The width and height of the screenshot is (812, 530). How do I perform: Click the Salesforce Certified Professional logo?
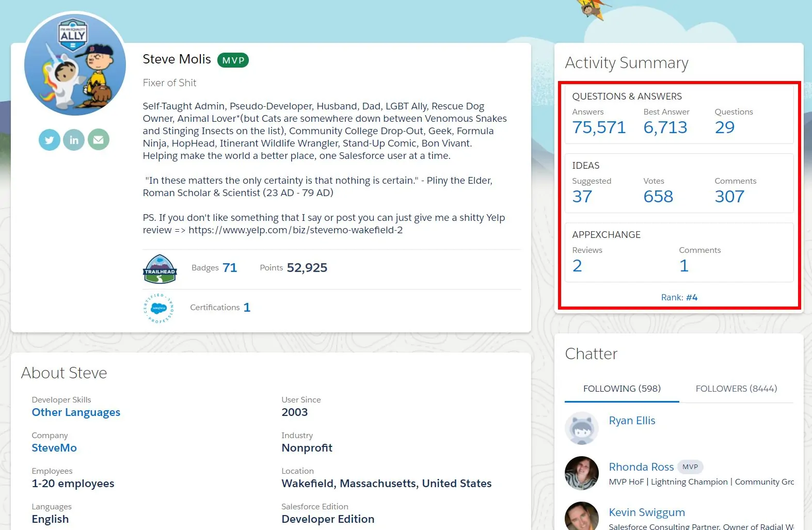tap(159, 308)
